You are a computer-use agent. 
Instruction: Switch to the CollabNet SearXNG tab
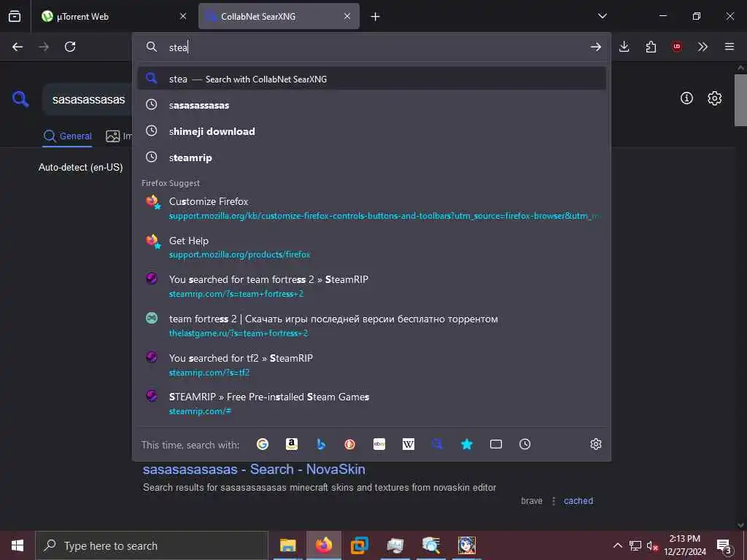279,16
